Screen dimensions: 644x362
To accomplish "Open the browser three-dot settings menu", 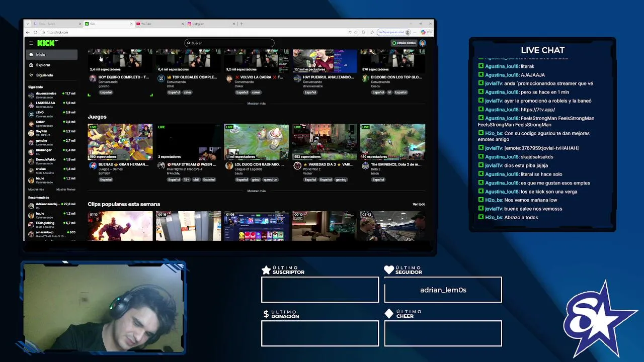I will point(415,32).
